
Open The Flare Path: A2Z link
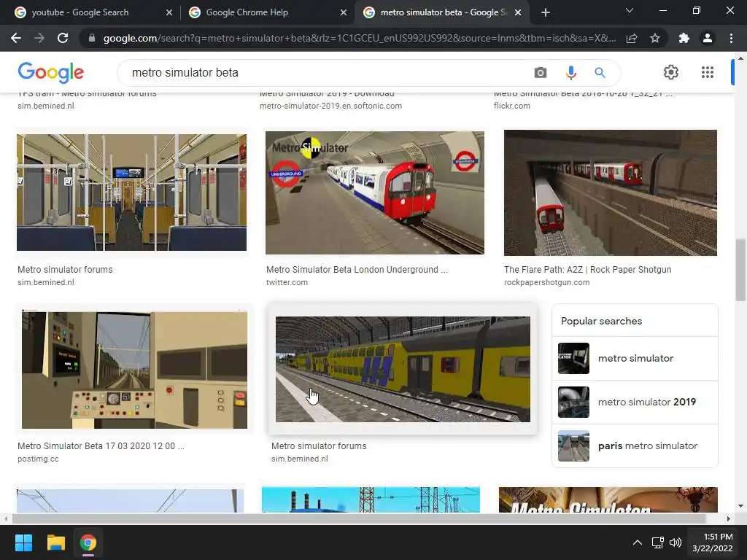point(587,270)
